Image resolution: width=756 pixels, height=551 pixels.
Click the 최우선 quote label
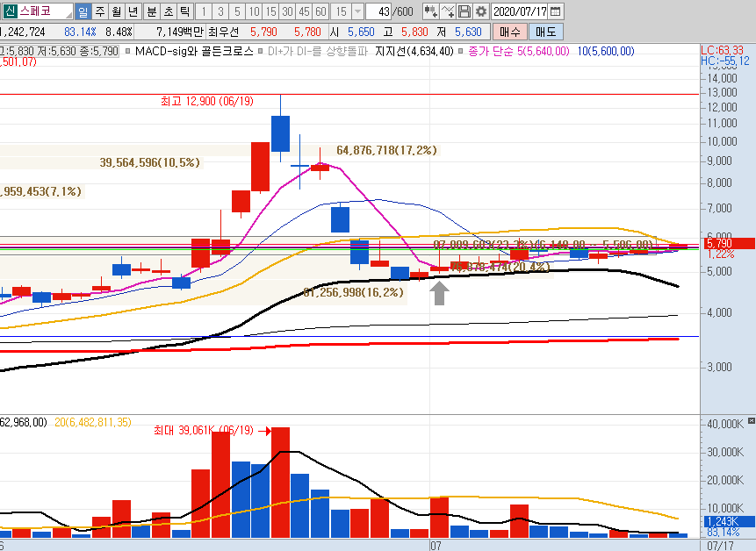(x=223, y=32)
